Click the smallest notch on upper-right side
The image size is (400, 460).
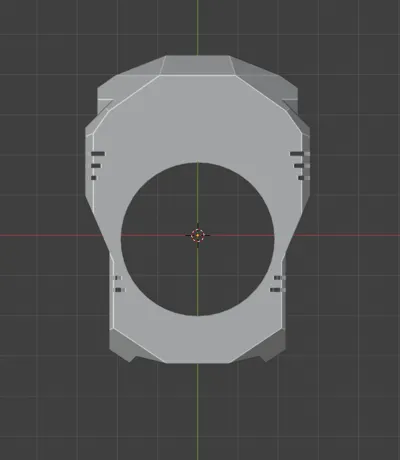304,178
